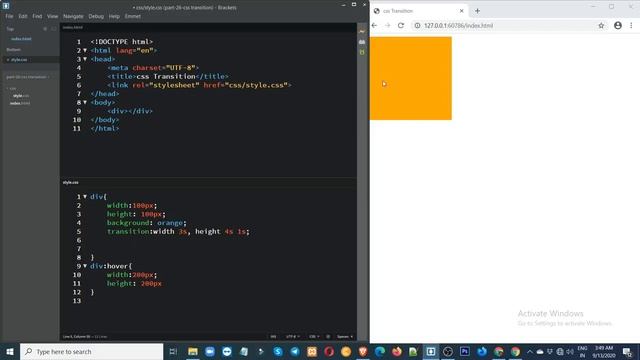The width and height of the screenshot is (640, 360).
Task: Open Microsoft Edge from the taskbar
Action: 380,351
